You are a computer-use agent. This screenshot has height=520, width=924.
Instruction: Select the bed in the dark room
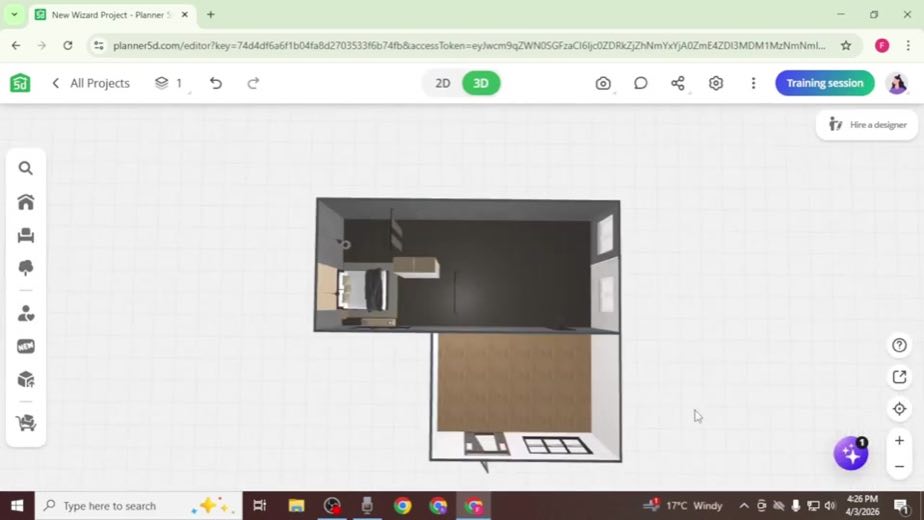[x=362, y=290]
